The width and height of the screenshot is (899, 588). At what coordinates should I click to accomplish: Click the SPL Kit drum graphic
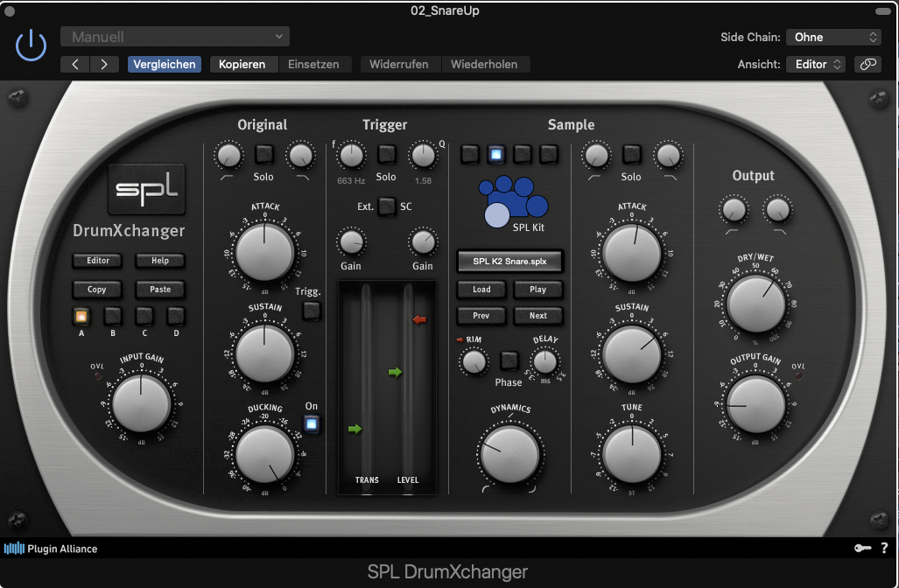tap(513, 200)
